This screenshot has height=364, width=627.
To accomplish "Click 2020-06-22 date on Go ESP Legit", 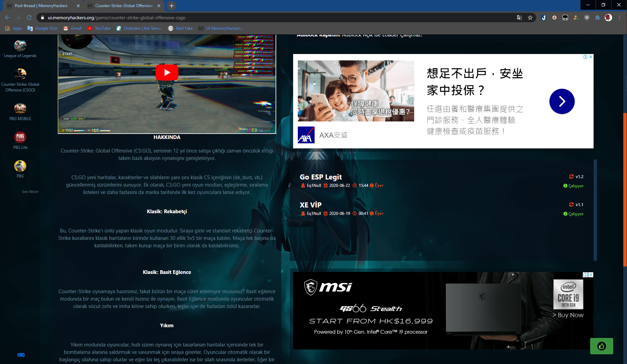I will [339, 186].
